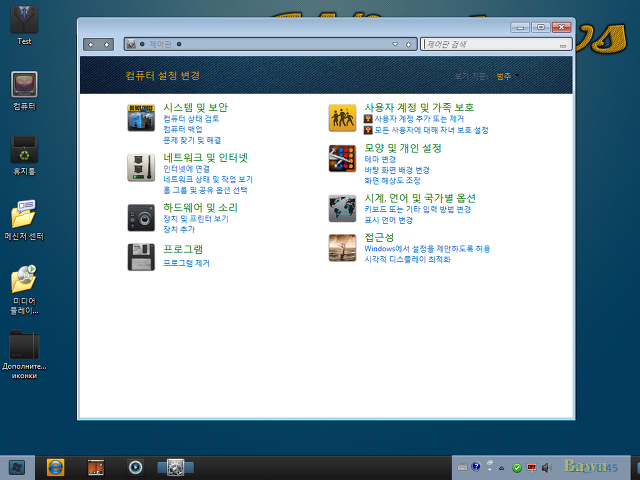Open 시계, 언어 및 국가별 옵션 heading
640x480 pixels.
(x=420, y=198)
